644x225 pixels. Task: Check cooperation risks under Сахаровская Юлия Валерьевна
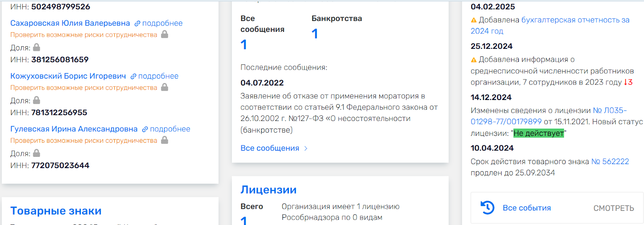coord(84,35)
